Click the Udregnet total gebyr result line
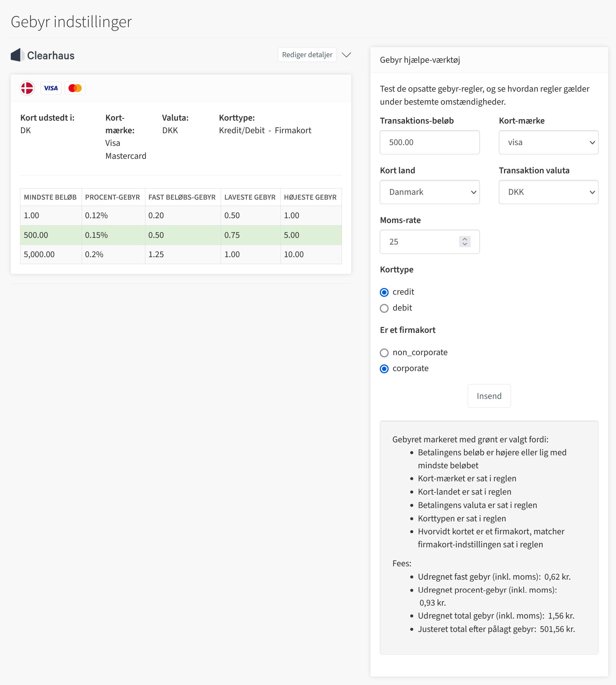The height and width of the screenshot is (685, 616). coord(496,616)
